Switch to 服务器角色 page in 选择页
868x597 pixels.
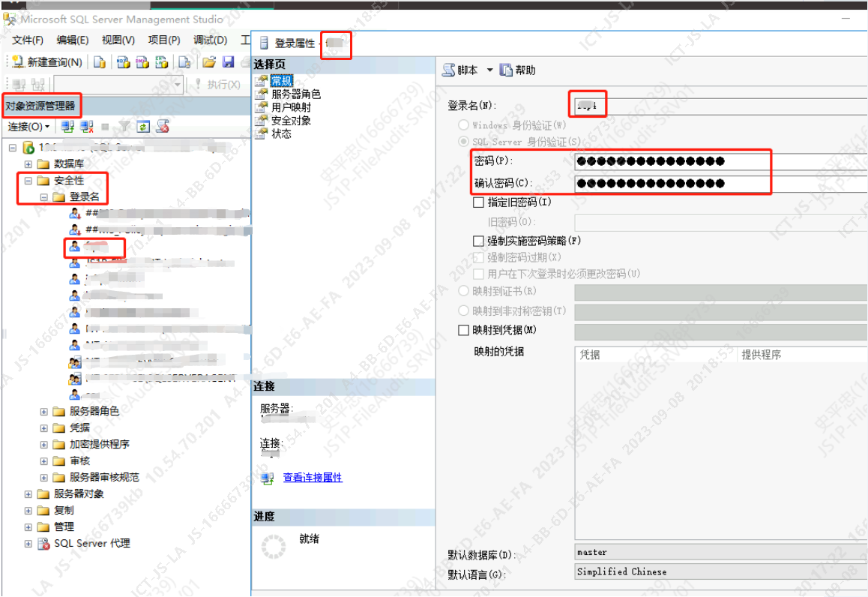[295, 94]
